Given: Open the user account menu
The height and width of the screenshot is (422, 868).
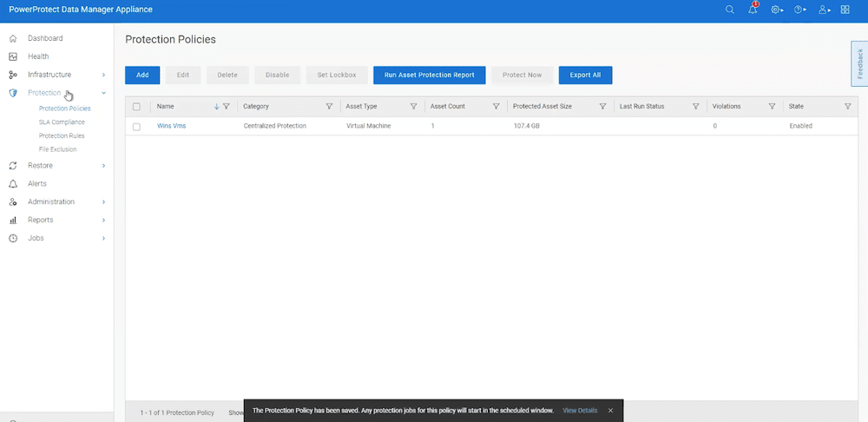Looking at the screenshot, I should (825, 10).
